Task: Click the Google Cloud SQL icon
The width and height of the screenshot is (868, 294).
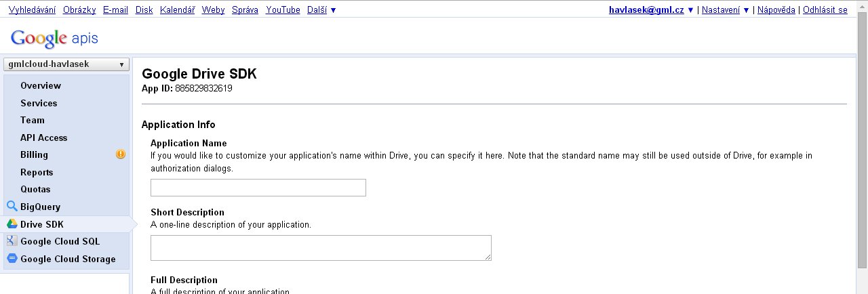Action: (12, 241)
